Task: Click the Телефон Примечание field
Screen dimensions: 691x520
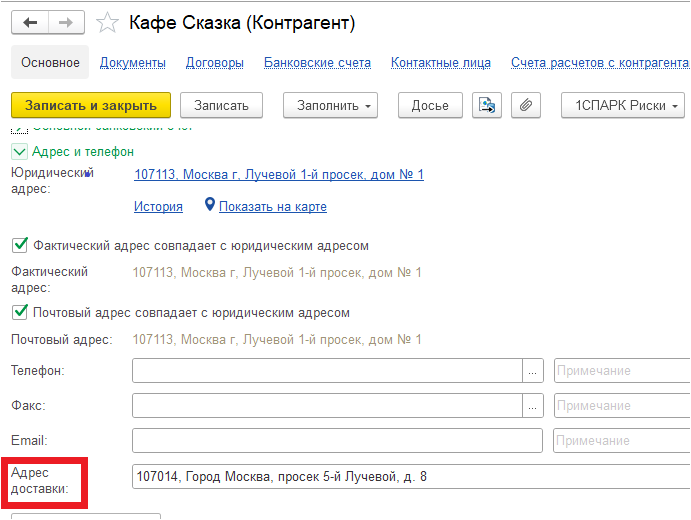Action: 622,371
